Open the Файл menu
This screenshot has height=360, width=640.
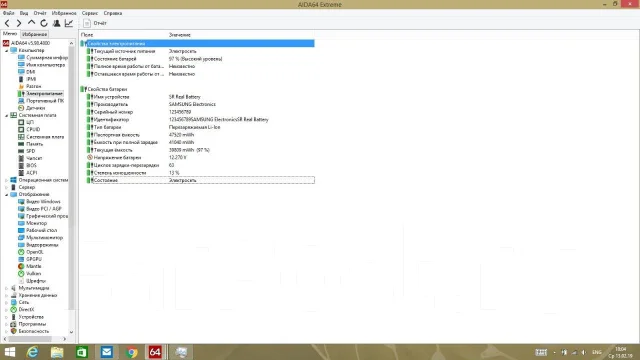click(9, 13)
